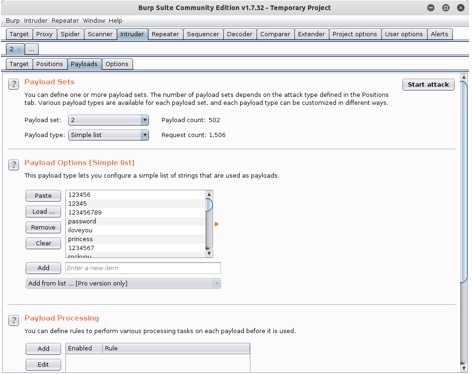This screenshot has width=472, height=374.
Task: Click the main panel scroll down arrow
Action: pos(464,368)
